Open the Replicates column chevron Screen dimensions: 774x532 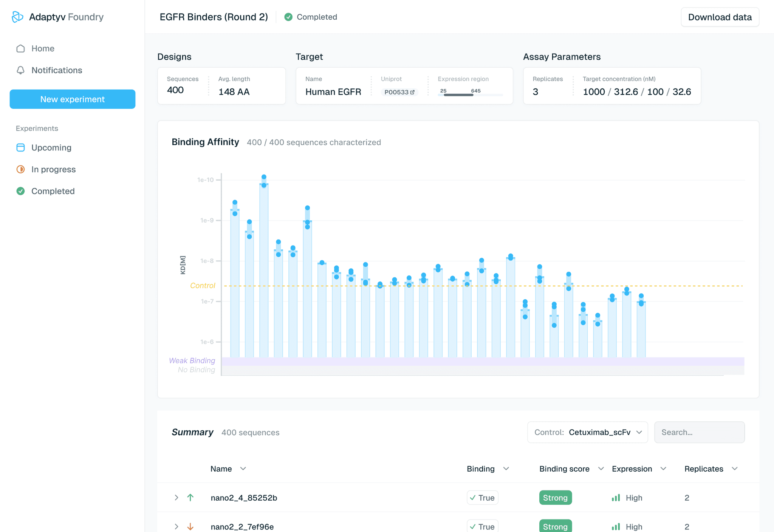pos(735,469)
